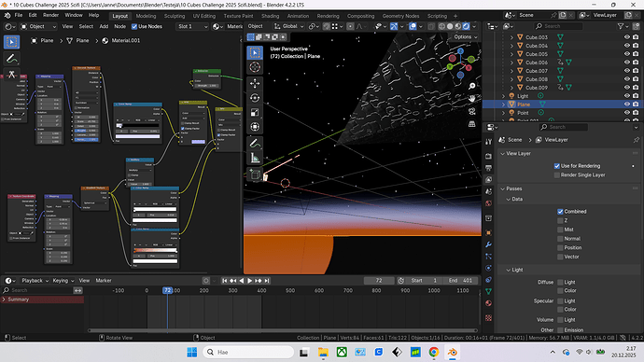The width and height of the screenshot is (644, 362).
Task: Open the Render menu
Action: click(x=51, y=15)
